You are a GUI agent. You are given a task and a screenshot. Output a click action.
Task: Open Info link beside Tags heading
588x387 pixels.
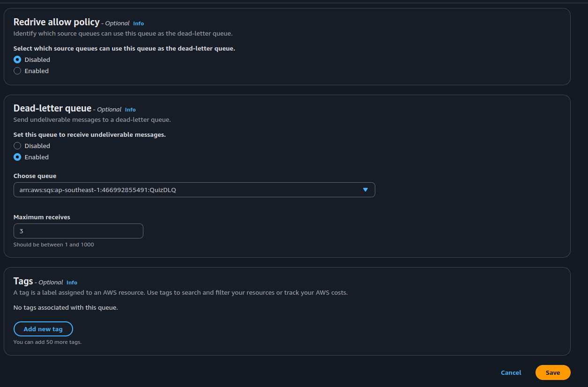[72, 283]
